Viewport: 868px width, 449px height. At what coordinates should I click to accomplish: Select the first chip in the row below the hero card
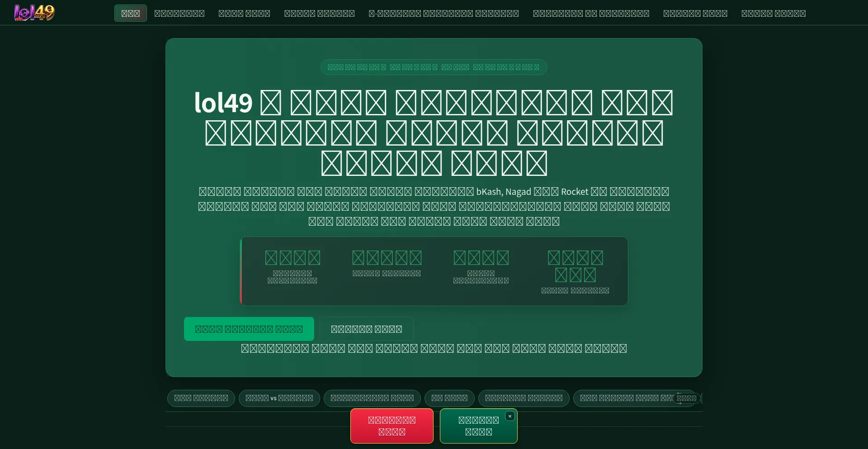pyautogui.click(x=201, y=398)
